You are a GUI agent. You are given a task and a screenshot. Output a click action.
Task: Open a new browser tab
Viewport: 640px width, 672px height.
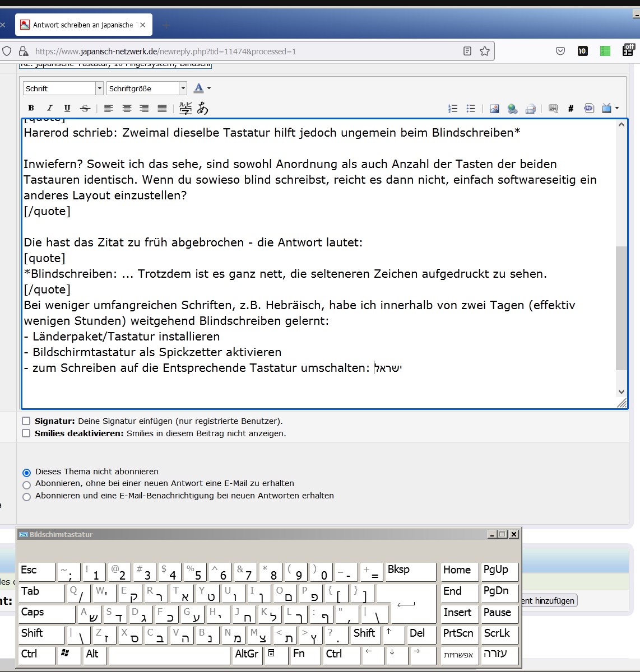coord(166,25)
